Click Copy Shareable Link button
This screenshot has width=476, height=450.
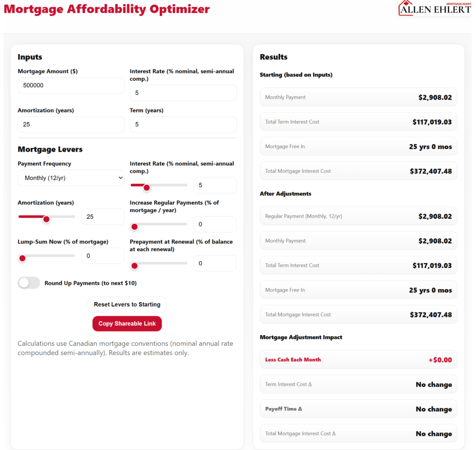point(127,323)
